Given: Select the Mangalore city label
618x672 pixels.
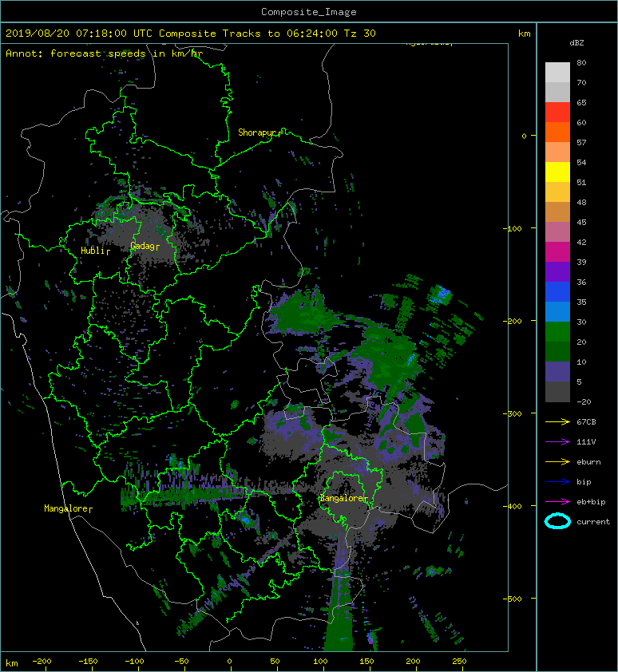Looking at the screenshot, I should [x=65, y=508].
